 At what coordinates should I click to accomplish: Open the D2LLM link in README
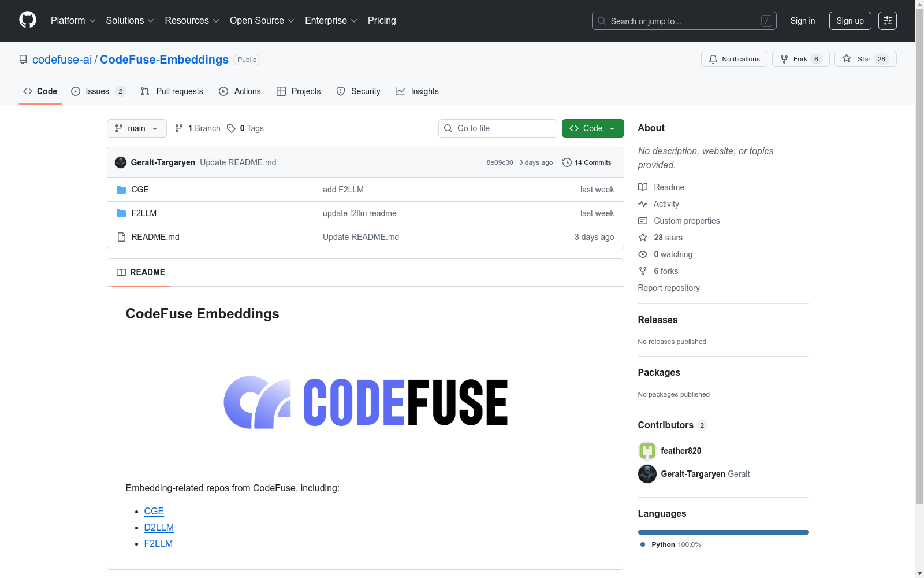coord(159,527)
